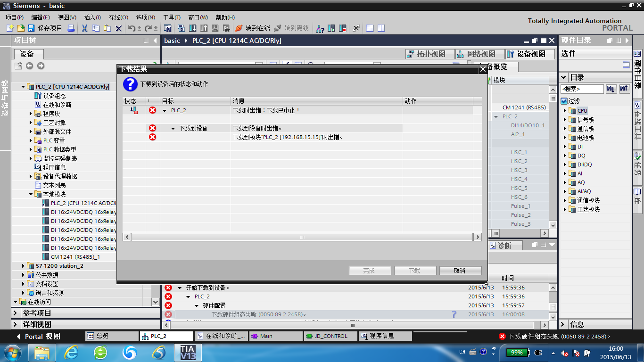Click the 取消 button in dialog

[x=460, y=271]
